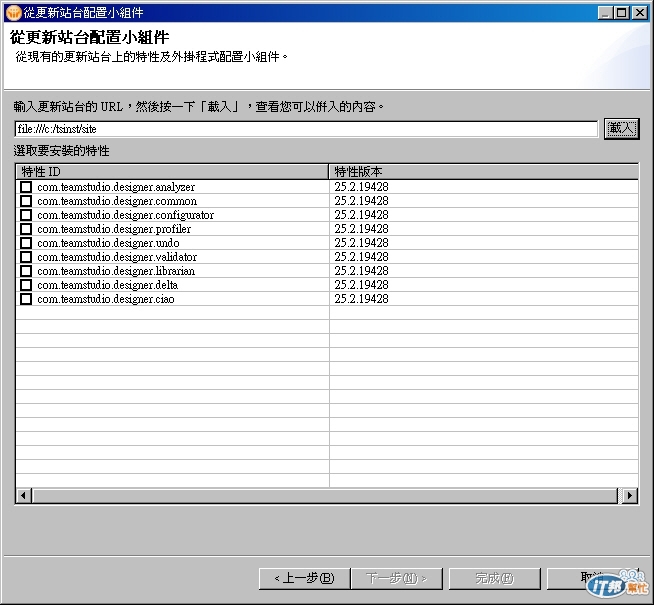The height and width of the screenshot is (605, 654).
Task: Click the 下一步(N) next button
Action: tap(397, 578)
